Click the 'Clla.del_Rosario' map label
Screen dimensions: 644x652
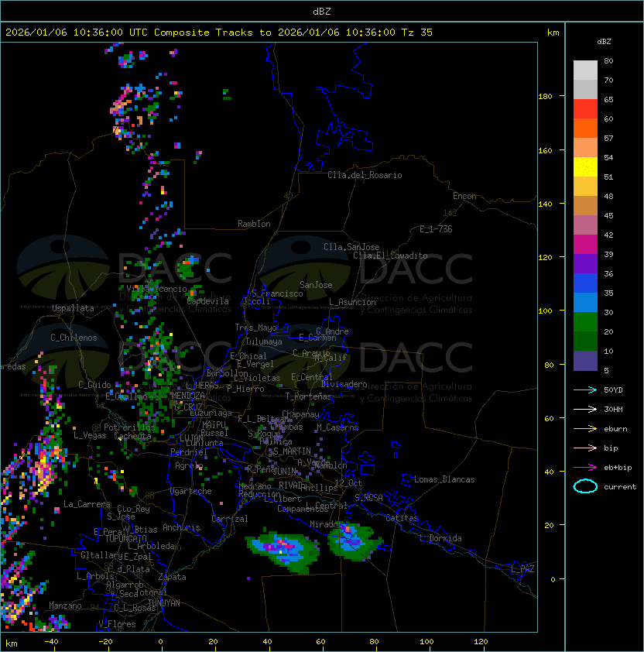tap(365, 175)
